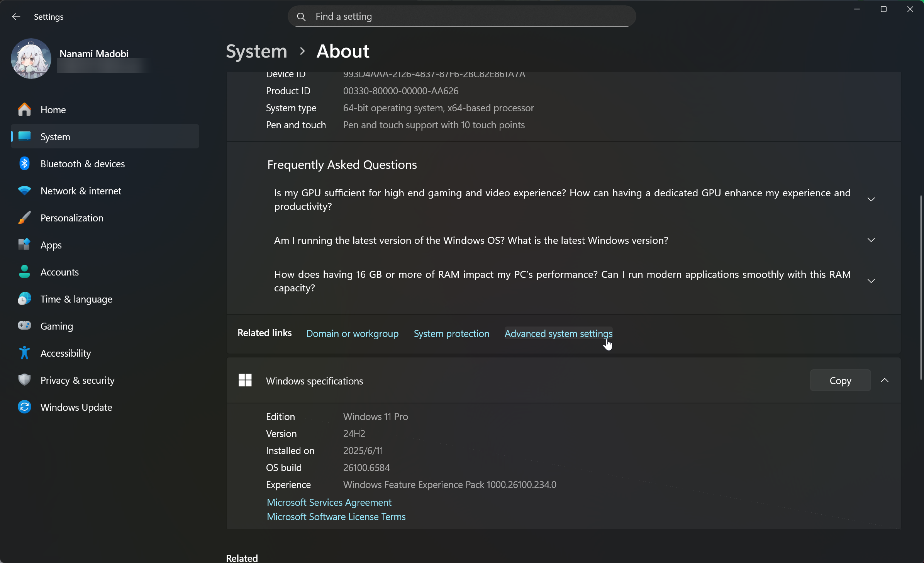Click the System monitor icon
924x563 pixels.
[x=24, y=136]
